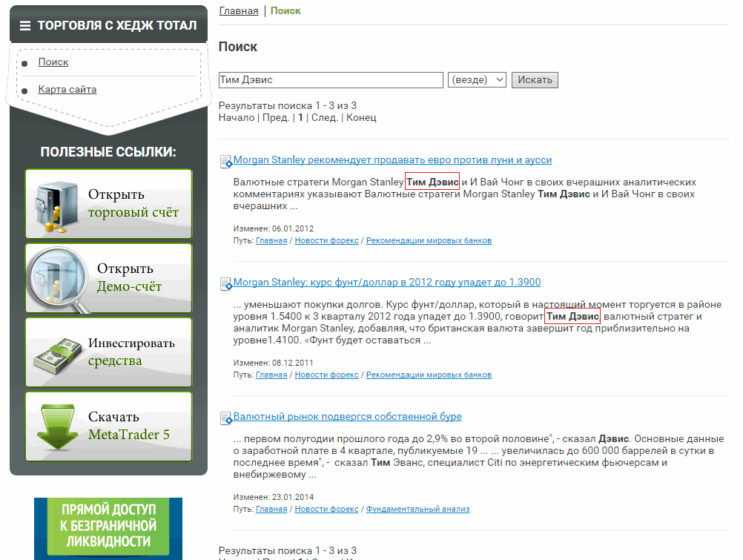Click the Начало pagination text
Image resolution: width=743 pixels, height=560 pixels.
click(237, 118)
